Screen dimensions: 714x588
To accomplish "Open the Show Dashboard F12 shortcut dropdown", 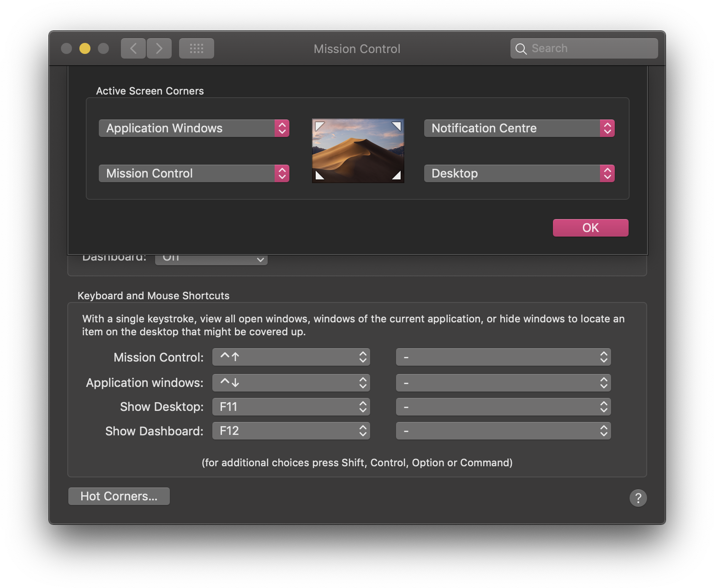I will pos(291,431).
